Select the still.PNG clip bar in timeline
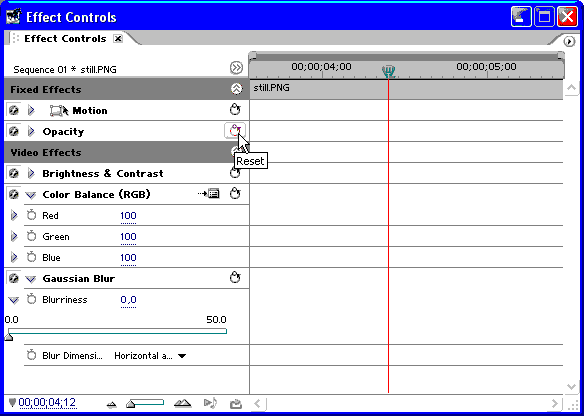 (406, 89)
